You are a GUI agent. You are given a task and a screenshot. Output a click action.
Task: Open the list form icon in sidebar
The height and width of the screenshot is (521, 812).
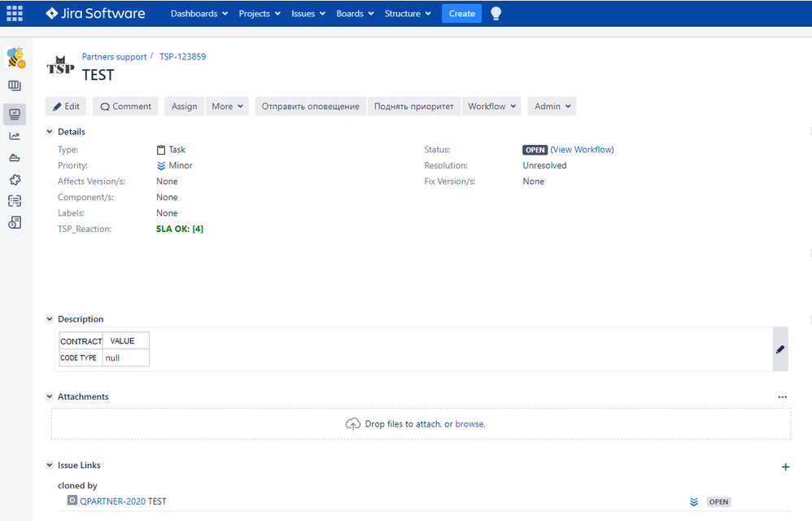pyautogui.click(x=15, y=201)
